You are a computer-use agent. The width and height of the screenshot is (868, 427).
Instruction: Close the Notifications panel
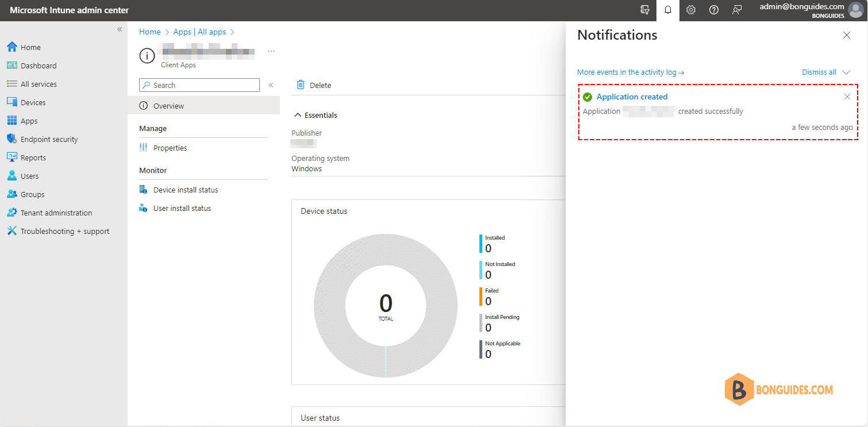[847, 35]
